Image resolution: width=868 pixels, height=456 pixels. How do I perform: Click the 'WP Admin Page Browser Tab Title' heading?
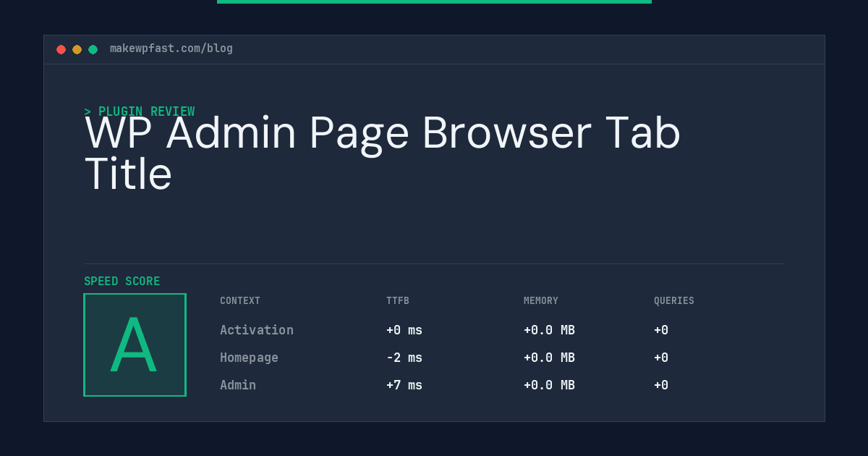click(x=383, y=153)
